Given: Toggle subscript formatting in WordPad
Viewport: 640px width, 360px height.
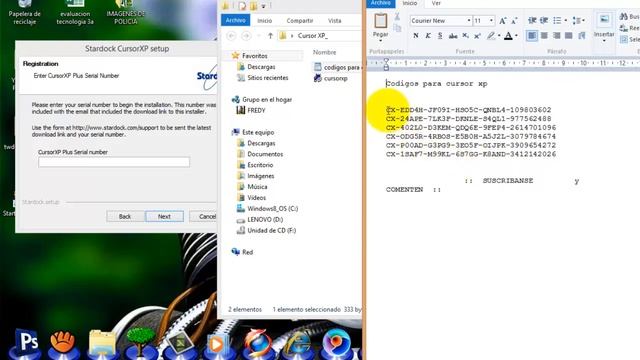Looking at the screenshot, I should tap(465, 36).
